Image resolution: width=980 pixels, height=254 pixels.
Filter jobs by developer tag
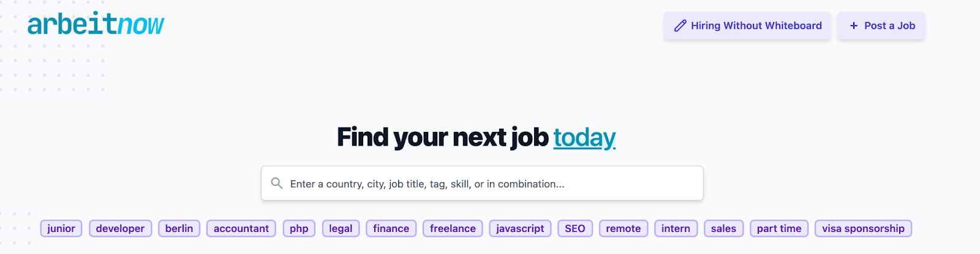click(120, 228)
